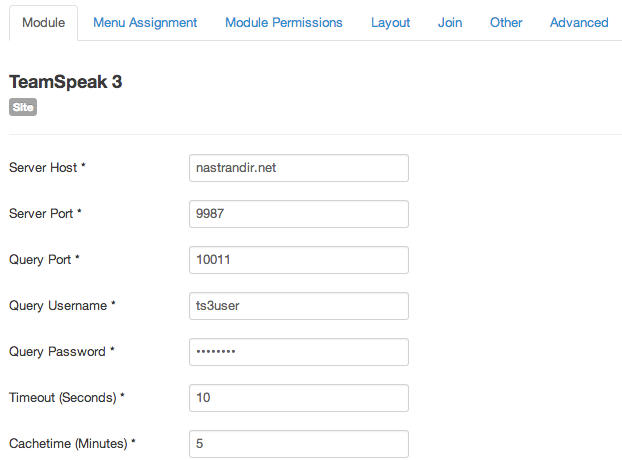Open the Menu Assignment tab
The width and height of the screenshot is (622, 460).
click(145, 23)
